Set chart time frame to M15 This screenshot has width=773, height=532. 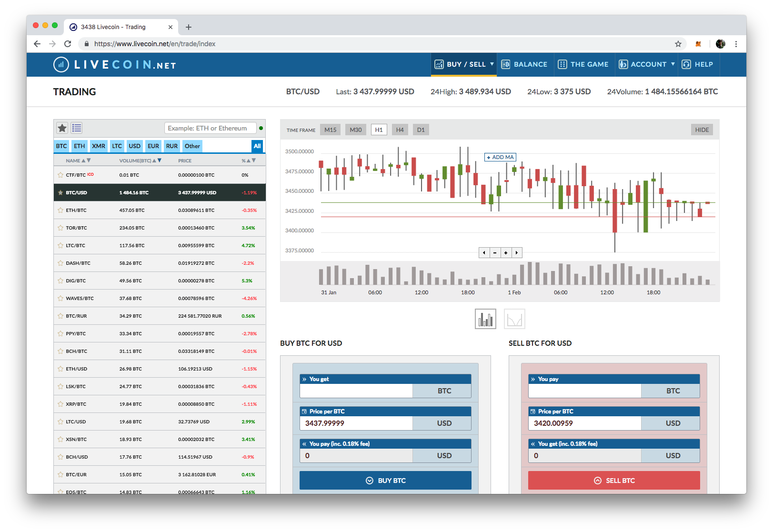pos(331,130)
